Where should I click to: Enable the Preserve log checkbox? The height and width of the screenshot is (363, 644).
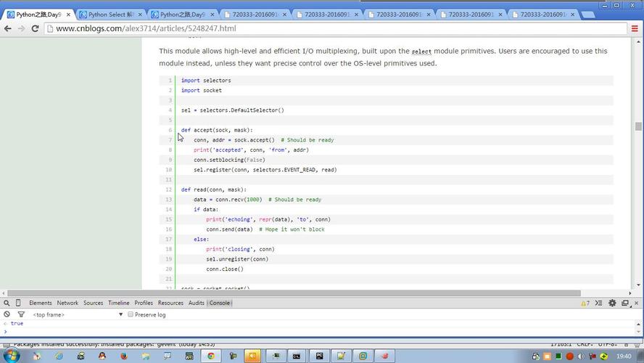pos(131,314)
